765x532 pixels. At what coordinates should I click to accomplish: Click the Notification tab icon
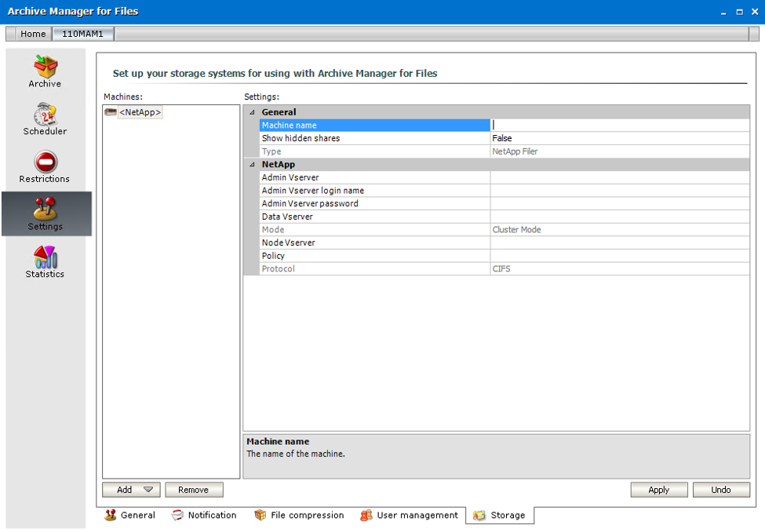pos(176,516)
